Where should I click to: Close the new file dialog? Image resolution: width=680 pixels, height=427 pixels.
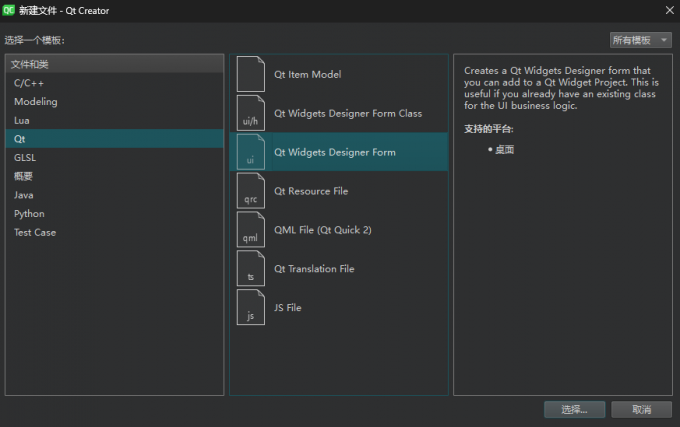(669, 10)
